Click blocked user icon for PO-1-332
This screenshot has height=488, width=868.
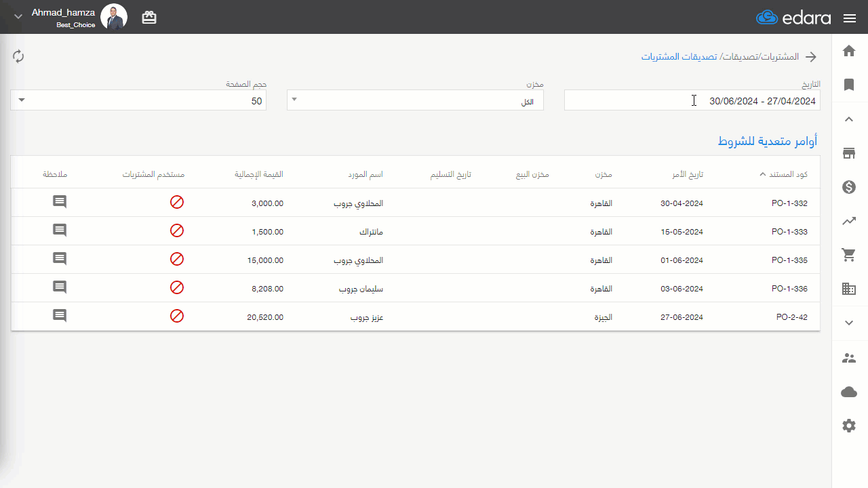click(177, 202)
